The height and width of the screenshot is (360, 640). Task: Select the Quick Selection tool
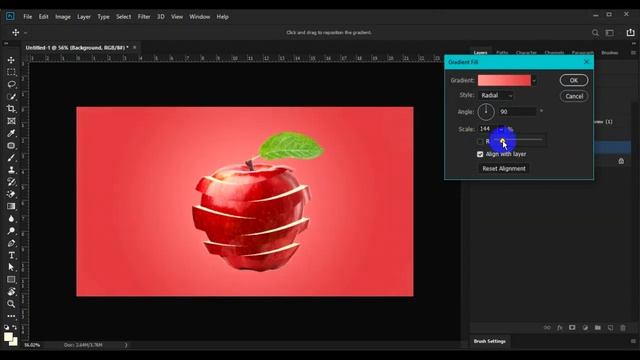(11, 97)
